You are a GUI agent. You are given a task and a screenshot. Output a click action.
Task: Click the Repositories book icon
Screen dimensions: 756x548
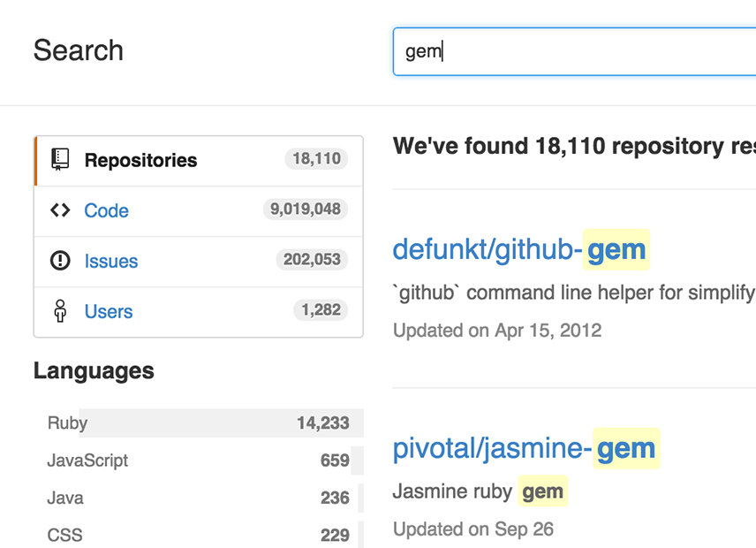(x=60, y=160)
